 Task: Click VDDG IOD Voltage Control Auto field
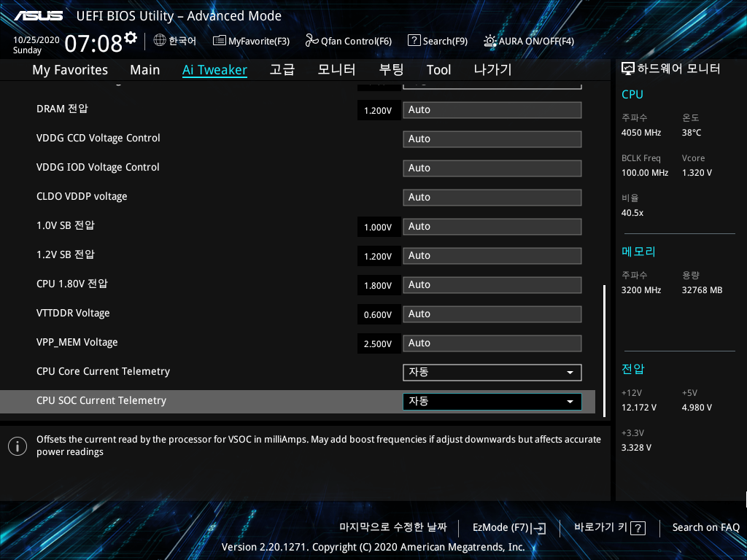[492, 168]
